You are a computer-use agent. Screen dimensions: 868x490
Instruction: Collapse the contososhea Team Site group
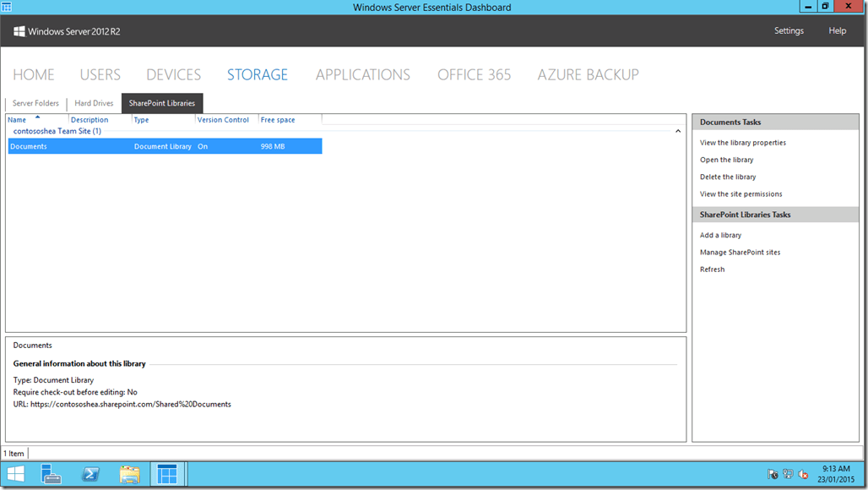678,131
